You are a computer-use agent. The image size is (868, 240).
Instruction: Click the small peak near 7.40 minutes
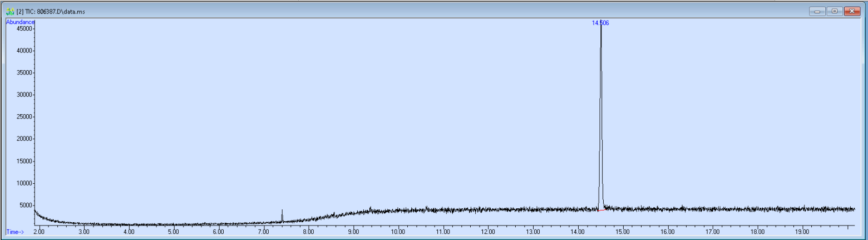coord(282,215)
